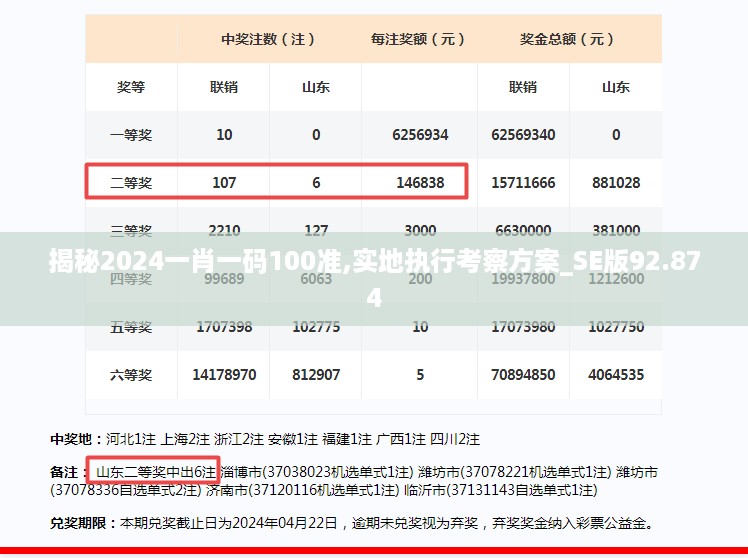The height and width of the screenshot is (558, 748).
Task: Click the 备注 label
Action: click(64, 471)
